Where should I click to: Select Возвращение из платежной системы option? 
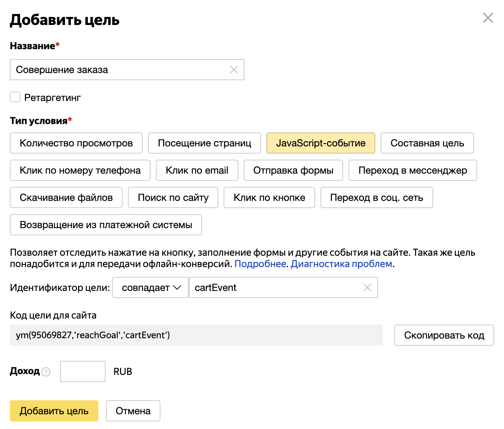point(106,225)
